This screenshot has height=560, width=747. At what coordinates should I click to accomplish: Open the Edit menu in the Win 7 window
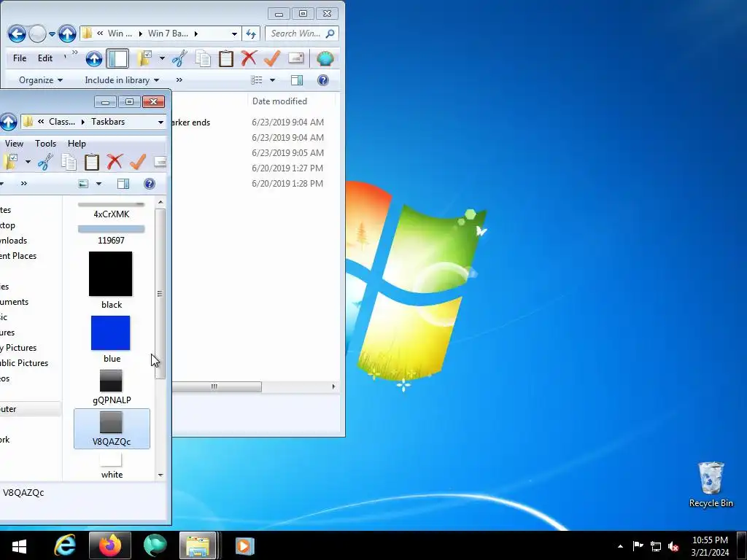45,58
